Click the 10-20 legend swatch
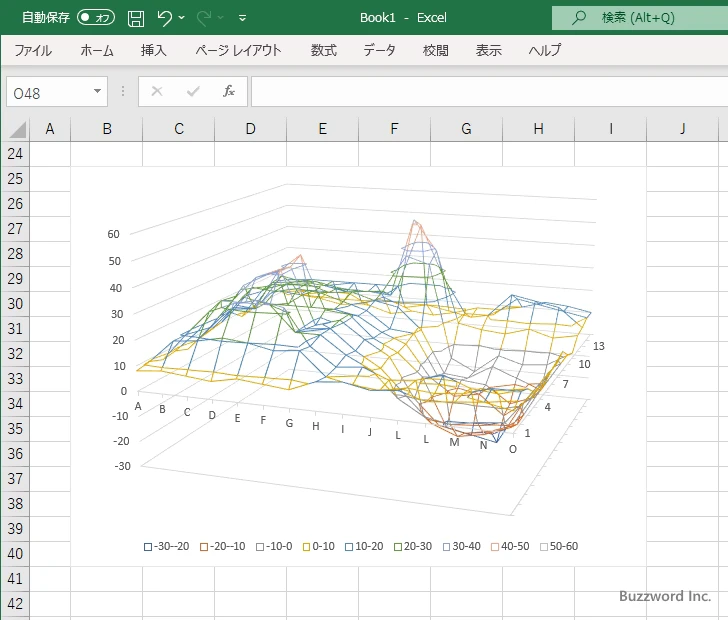 click(349, 547)
